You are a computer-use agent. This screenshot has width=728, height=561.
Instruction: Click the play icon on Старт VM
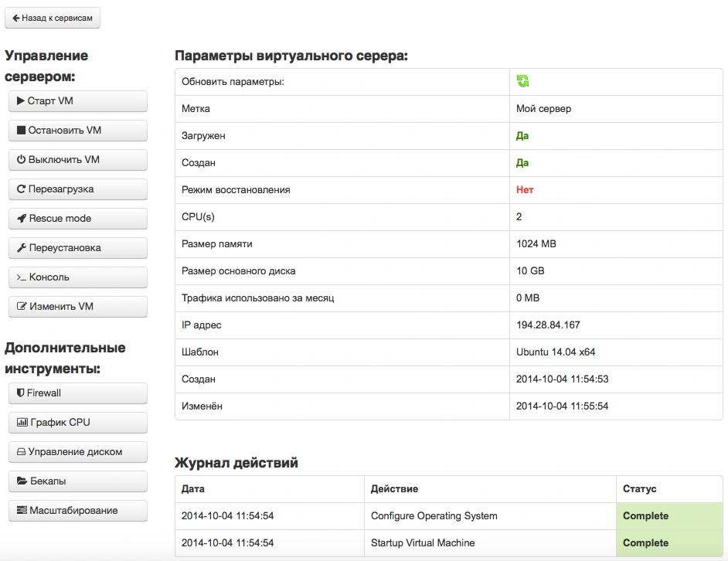[20, 100]
